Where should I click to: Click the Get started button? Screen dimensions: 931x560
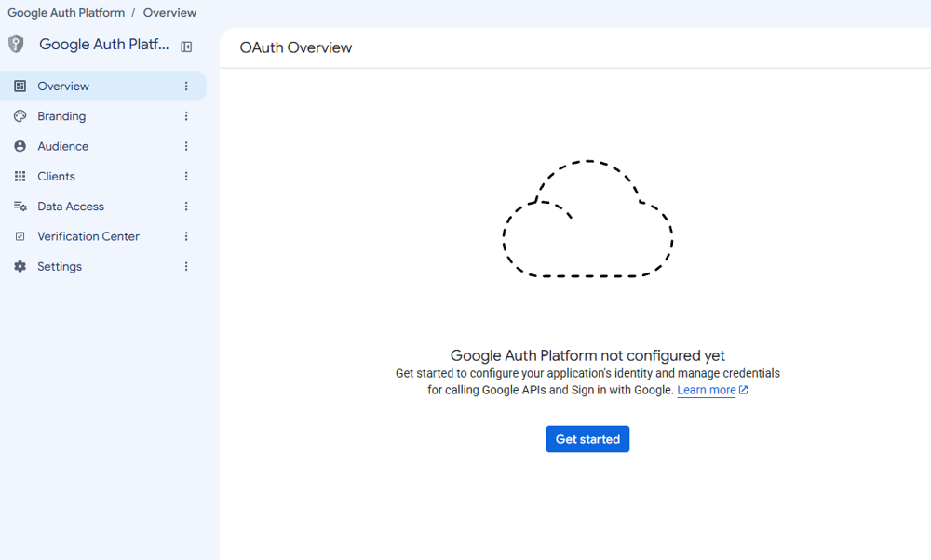[587, 439]
